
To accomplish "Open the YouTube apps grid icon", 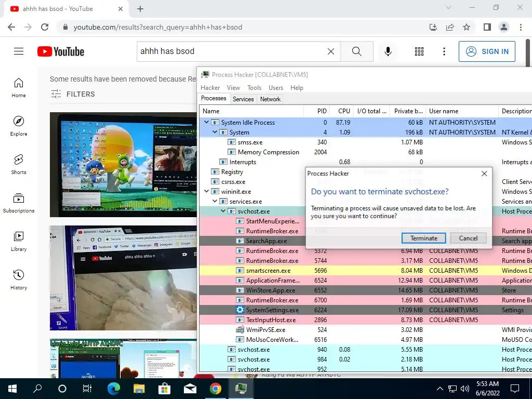I will 419,51.
